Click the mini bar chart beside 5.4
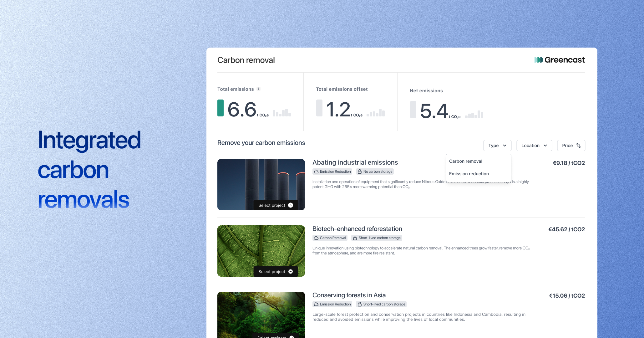The height and width of the screenshot is (338, 644). pyautogui.click(x=474, y=114)
